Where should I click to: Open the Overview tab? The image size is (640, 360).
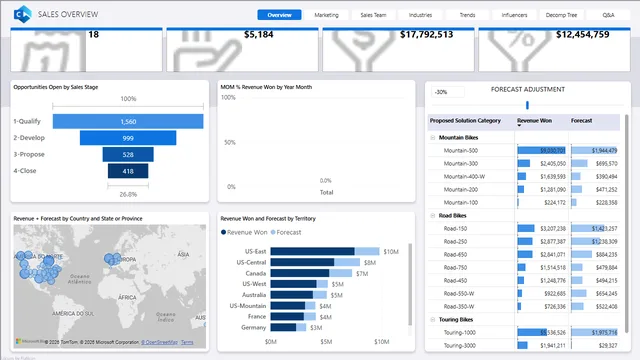pos(280,15)
